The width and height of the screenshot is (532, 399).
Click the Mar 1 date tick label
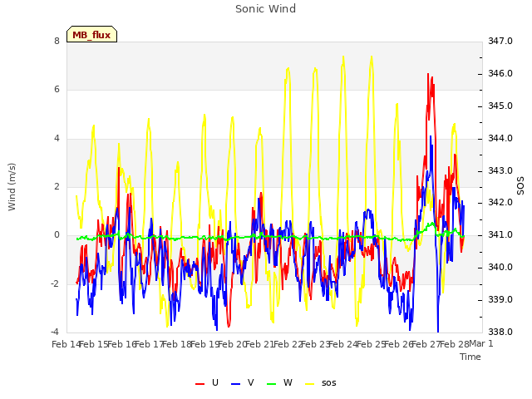481,344
